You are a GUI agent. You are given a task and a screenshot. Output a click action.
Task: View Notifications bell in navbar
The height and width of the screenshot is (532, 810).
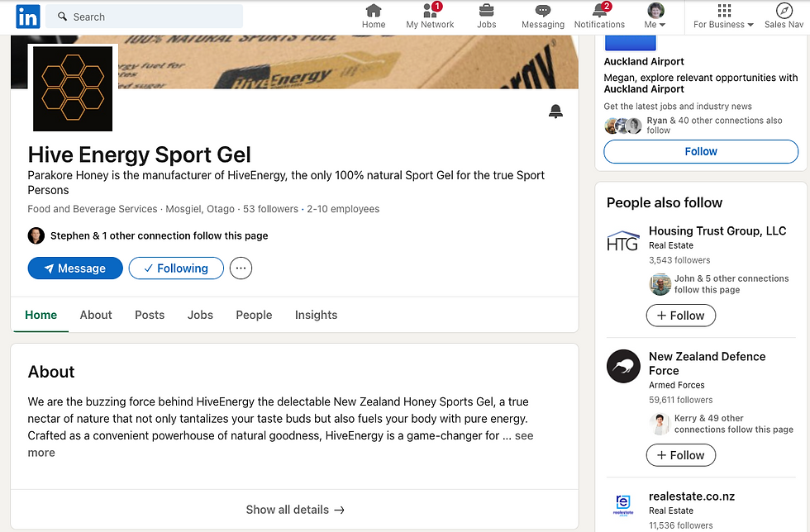click(599, 11)
